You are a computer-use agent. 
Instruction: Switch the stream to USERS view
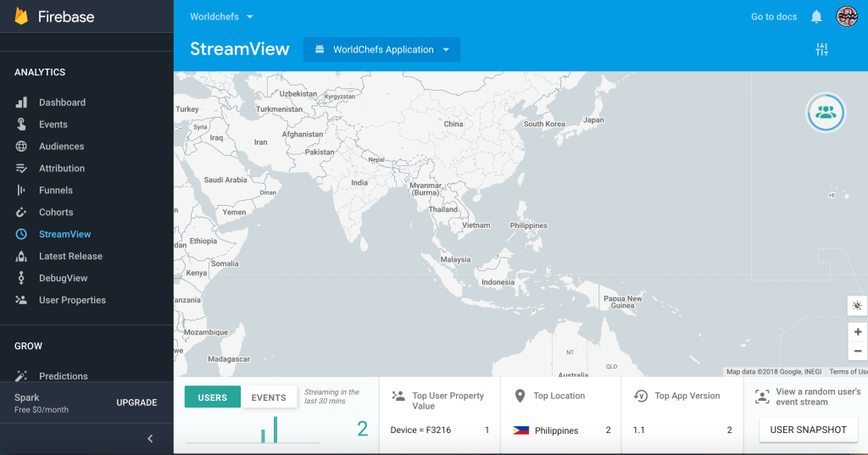(x=212, y=397)
